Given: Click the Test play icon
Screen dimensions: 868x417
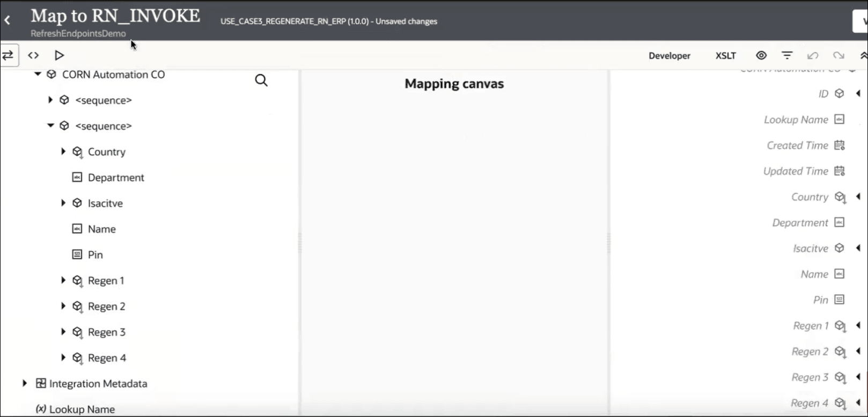Looking at the screenshot, I should pos(59,55).
